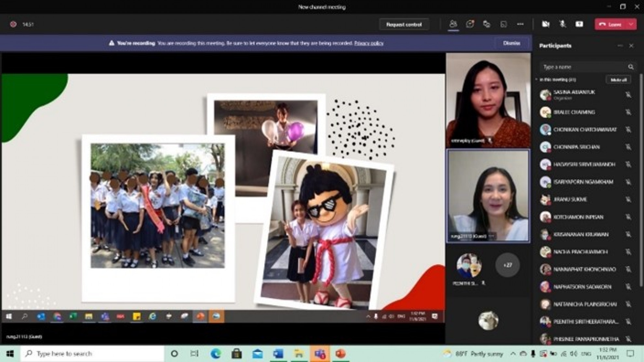
Task: Click the red Leave button
Action: coord(610,24)
